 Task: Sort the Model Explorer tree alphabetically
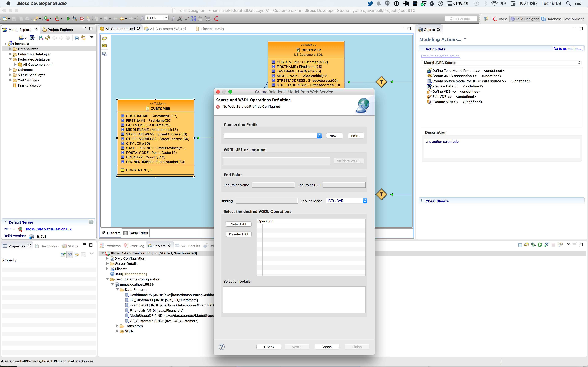pos(41,38)
